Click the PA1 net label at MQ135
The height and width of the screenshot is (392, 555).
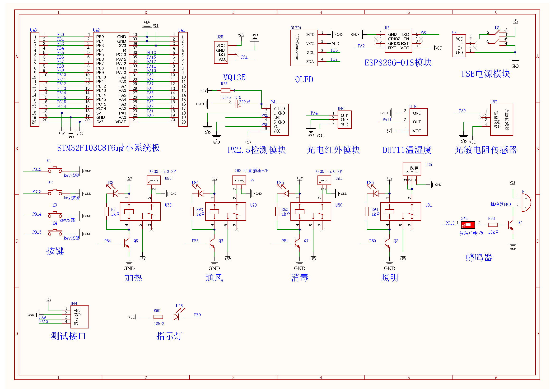[x=244, y=57]
